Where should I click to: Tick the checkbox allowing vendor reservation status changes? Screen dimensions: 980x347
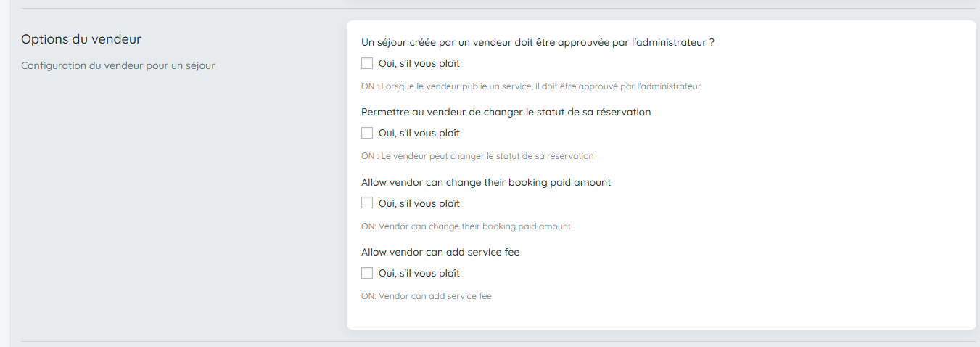pos(367,133)
